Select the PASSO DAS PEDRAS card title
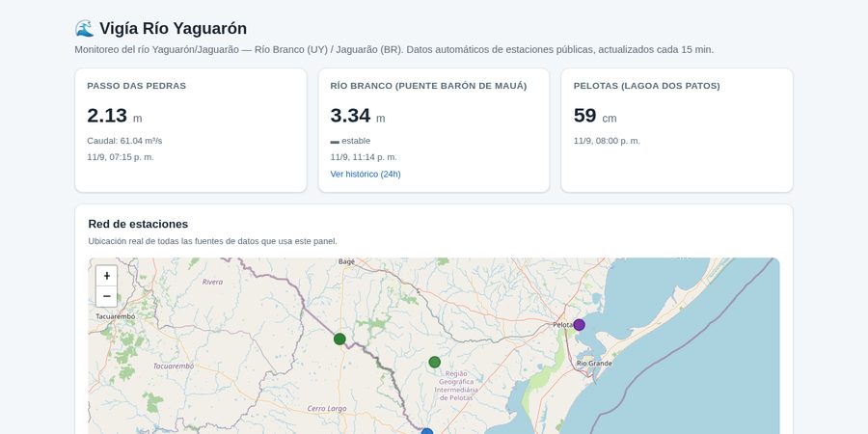868x434 pixels. (x=137, y=86)
